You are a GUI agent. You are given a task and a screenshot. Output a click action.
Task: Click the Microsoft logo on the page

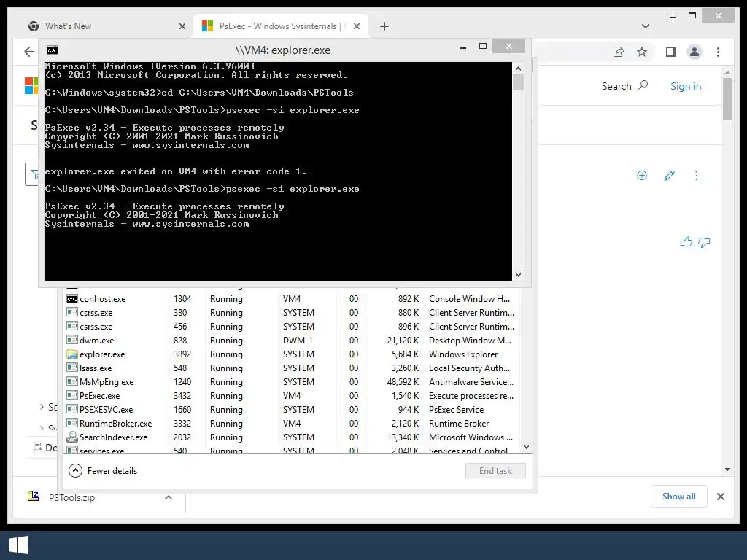point(31,86)
